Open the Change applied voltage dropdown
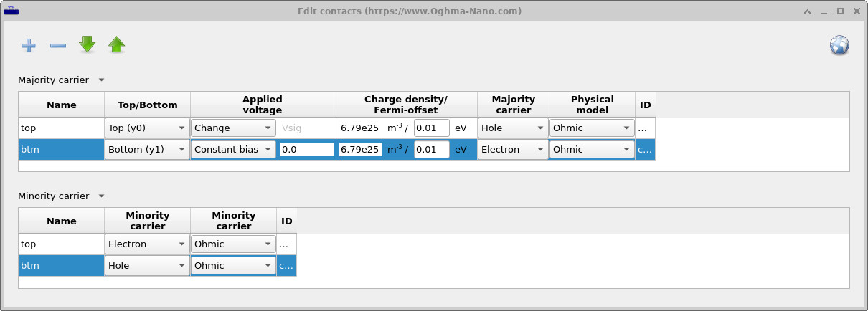The width and height of the screenshot is (868, 311). click(233, 128)
